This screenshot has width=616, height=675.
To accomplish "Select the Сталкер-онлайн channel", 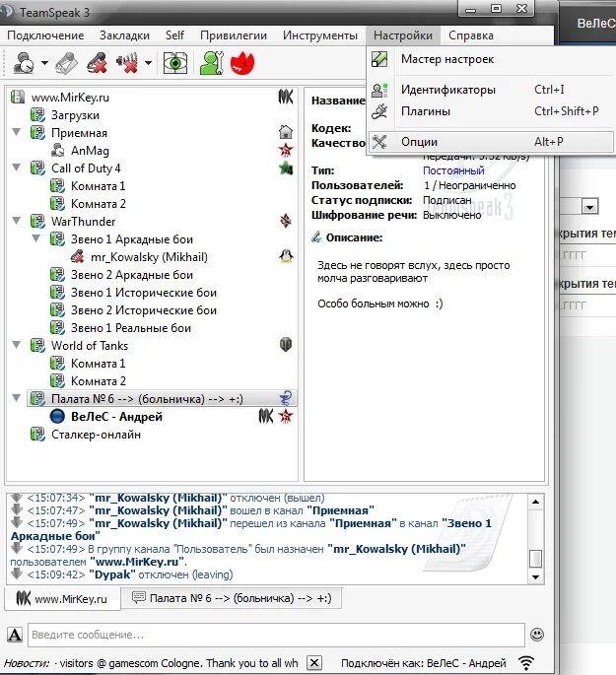I will point(96,435).
